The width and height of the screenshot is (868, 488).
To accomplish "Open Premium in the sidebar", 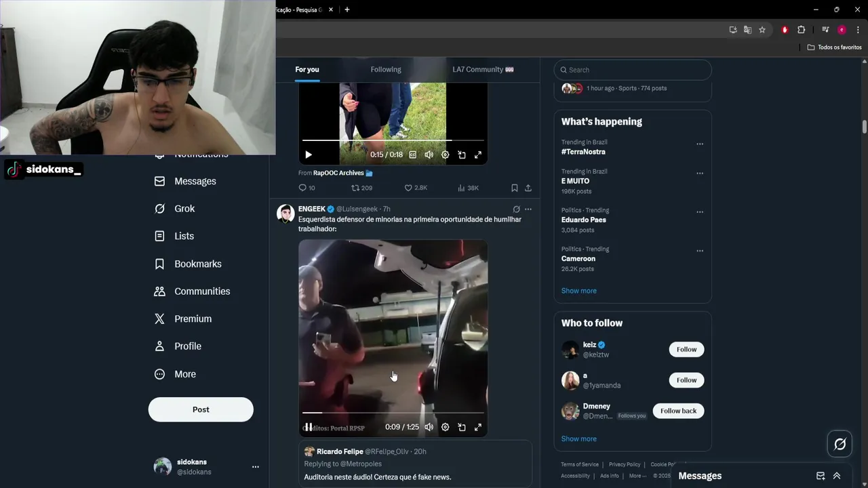I will (x=183, y=319).
